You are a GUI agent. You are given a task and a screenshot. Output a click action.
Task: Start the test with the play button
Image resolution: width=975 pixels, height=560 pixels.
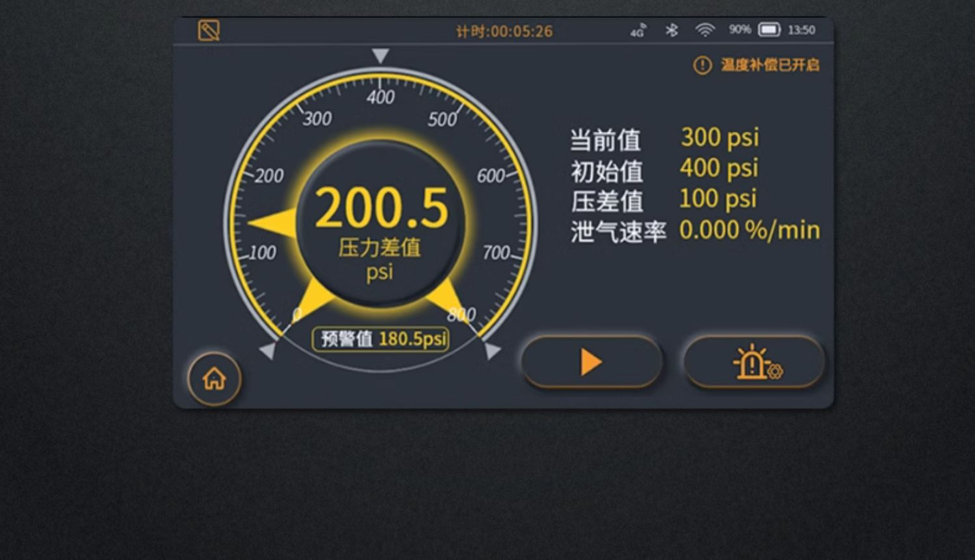pyautogui.click(x=591, y=362)
